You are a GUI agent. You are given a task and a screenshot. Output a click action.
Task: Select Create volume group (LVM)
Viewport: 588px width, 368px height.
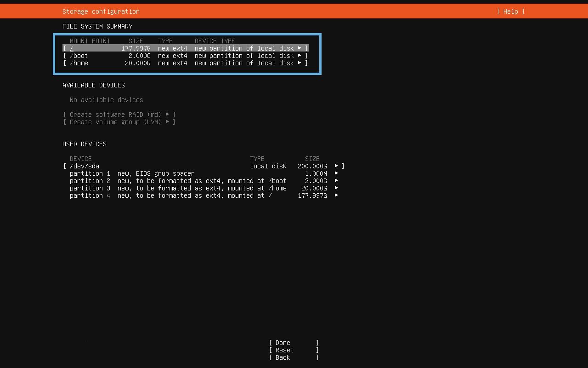point(119,122)
